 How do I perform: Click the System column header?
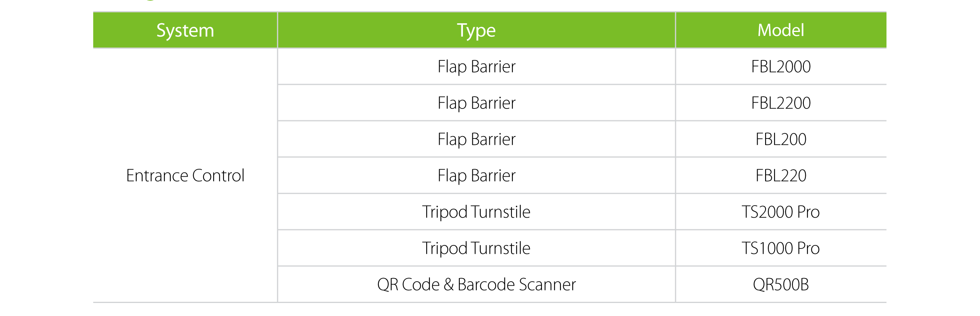coord(185,30)
